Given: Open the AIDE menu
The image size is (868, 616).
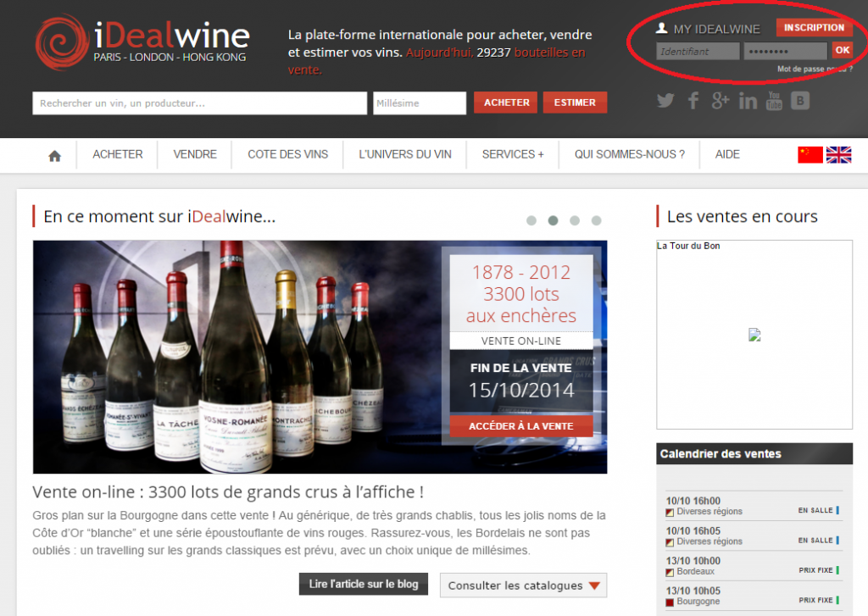Looking at the screenshot, I should (x=727, y=154).
